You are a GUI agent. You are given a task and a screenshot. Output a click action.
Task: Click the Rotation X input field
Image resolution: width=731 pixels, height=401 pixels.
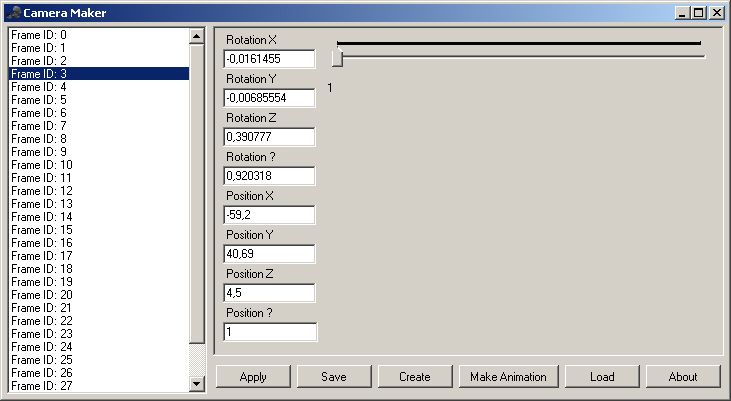pos(269,59)
